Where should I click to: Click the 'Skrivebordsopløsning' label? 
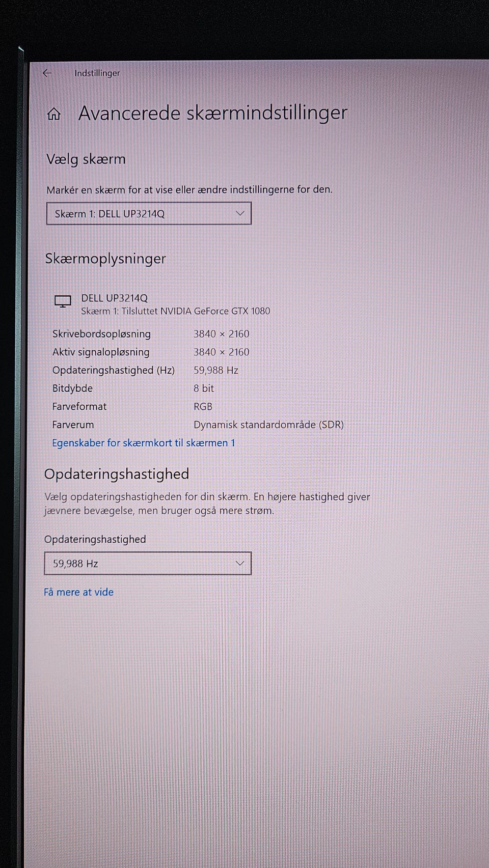101,334
